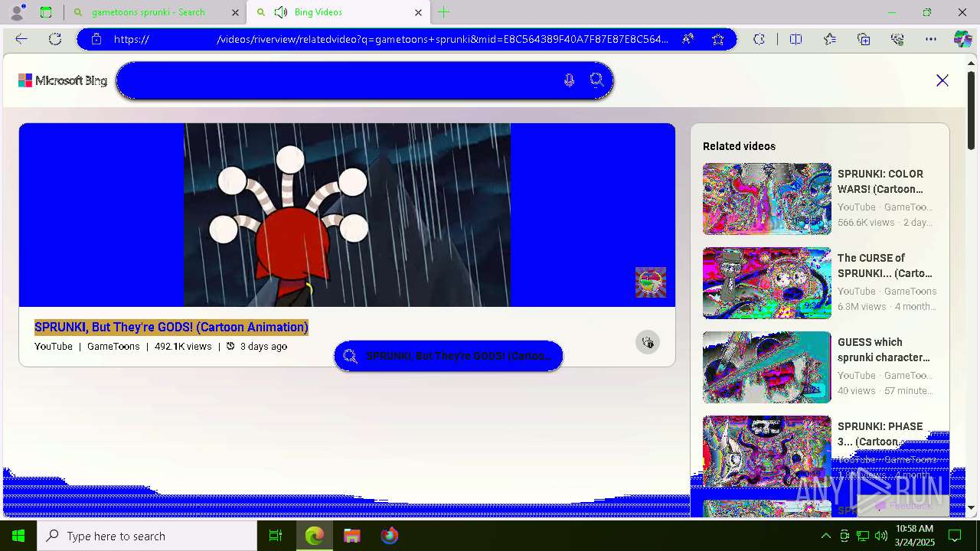
Task: Click the address bar URL
Action: click(x=390, y=39)
